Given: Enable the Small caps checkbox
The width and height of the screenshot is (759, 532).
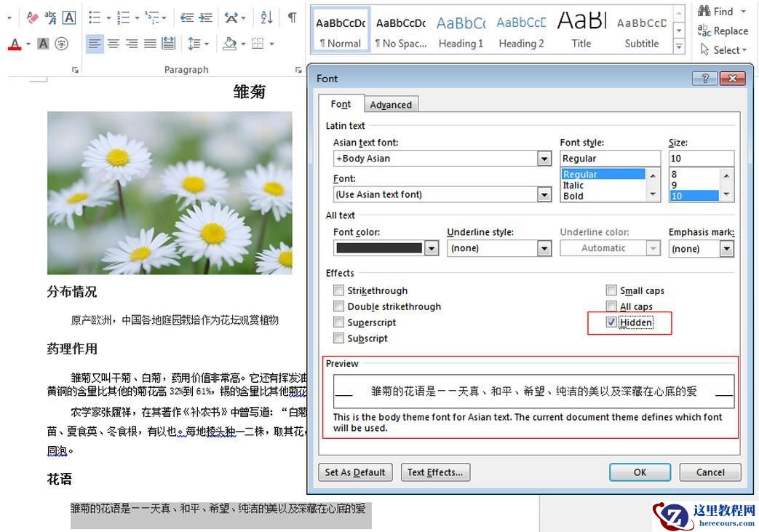Looking at the screenshot, I should [x=611, y=290].
